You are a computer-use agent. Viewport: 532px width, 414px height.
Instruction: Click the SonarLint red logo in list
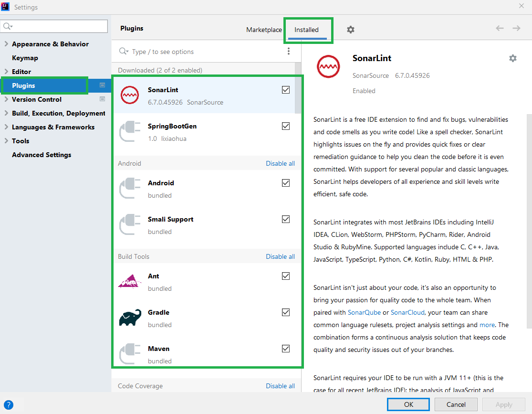click(x=130, y=96)
